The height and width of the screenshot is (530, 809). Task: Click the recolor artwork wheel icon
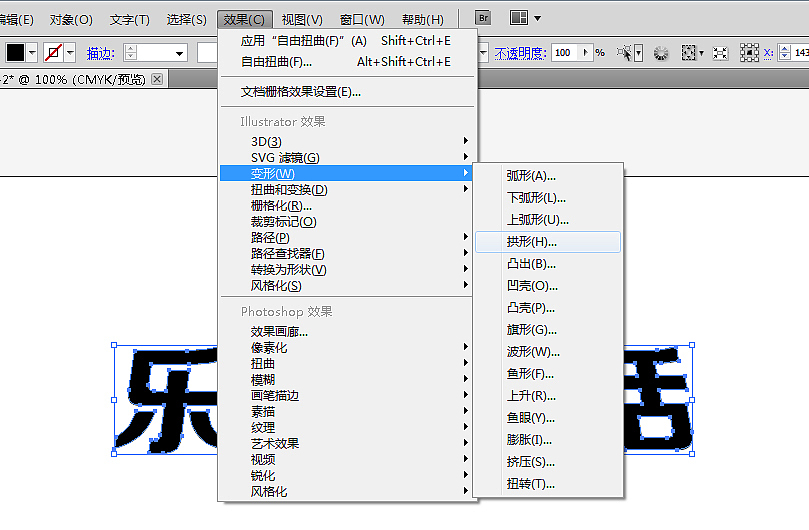tap(660, 53)
